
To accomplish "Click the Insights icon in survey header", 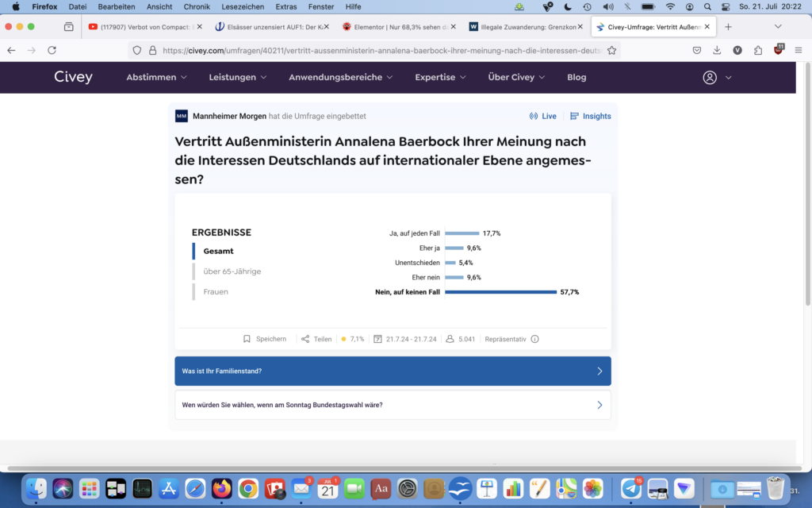I will coord(575,116).
